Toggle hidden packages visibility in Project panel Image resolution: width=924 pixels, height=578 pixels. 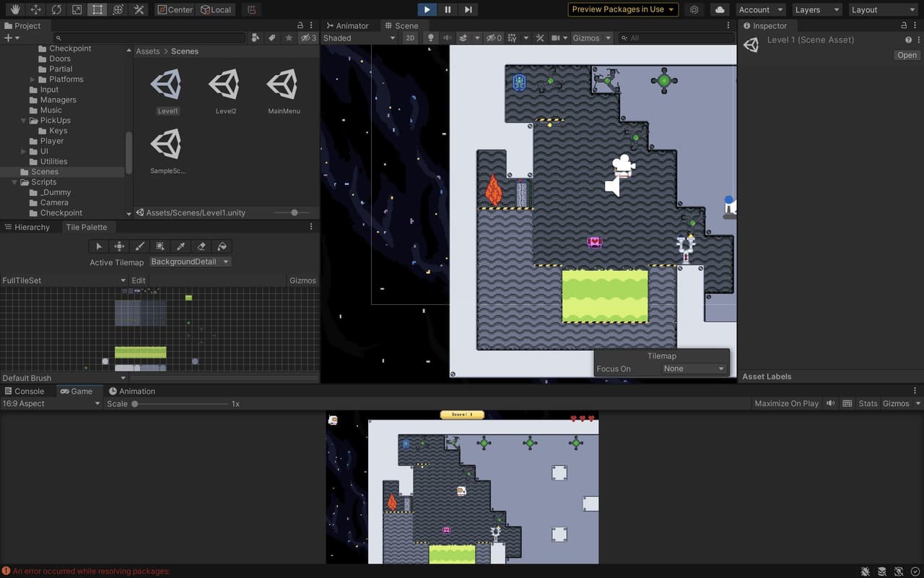[308, 38]
